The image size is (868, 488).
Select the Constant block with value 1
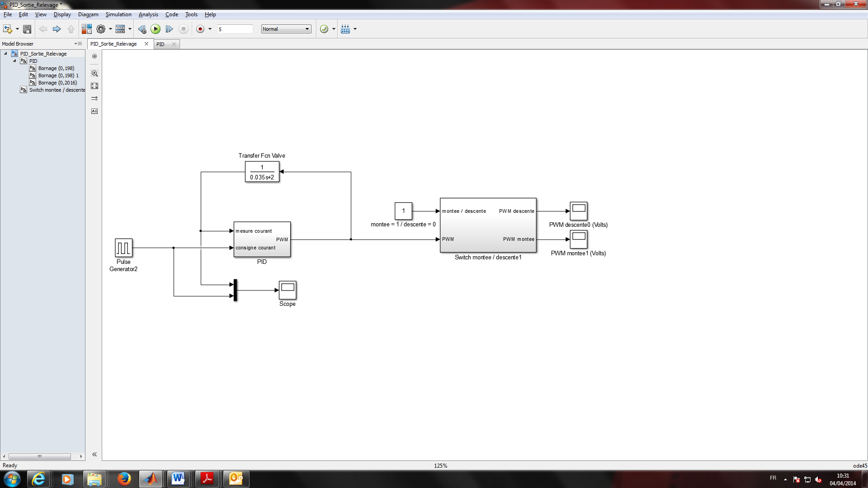click(403, 211)
